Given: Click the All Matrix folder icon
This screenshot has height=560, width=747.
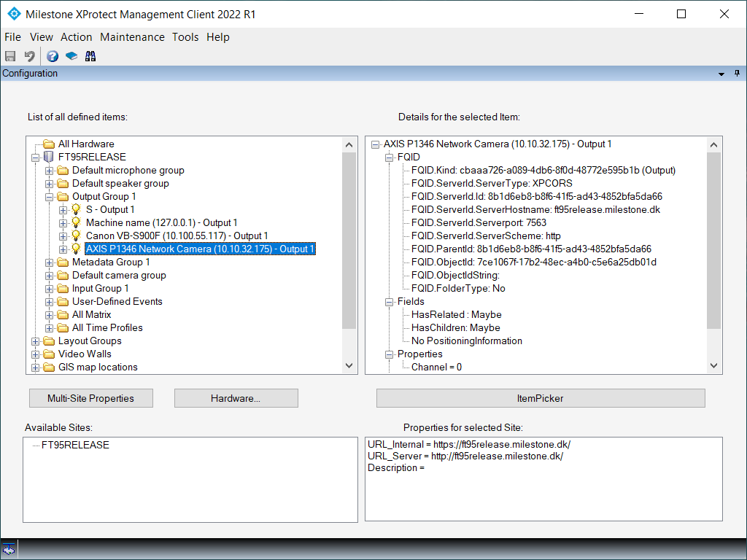Looking at the screenshot, I should pyautogui.click(x=63, y=314).
